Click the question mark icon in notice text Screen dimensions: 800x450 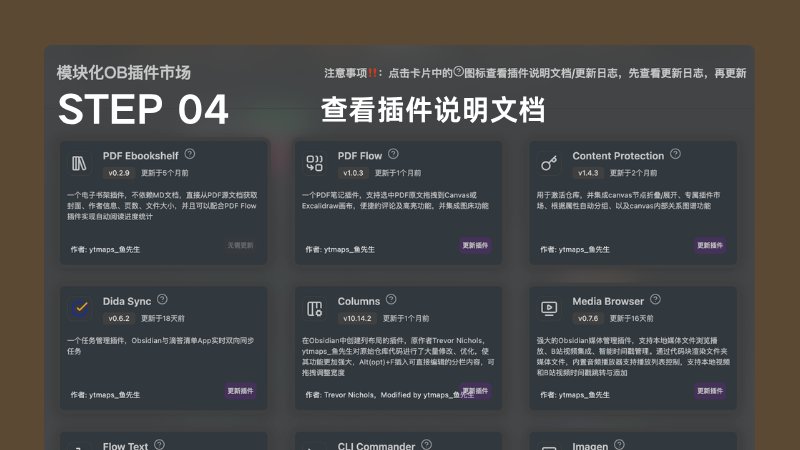(459, 71)
